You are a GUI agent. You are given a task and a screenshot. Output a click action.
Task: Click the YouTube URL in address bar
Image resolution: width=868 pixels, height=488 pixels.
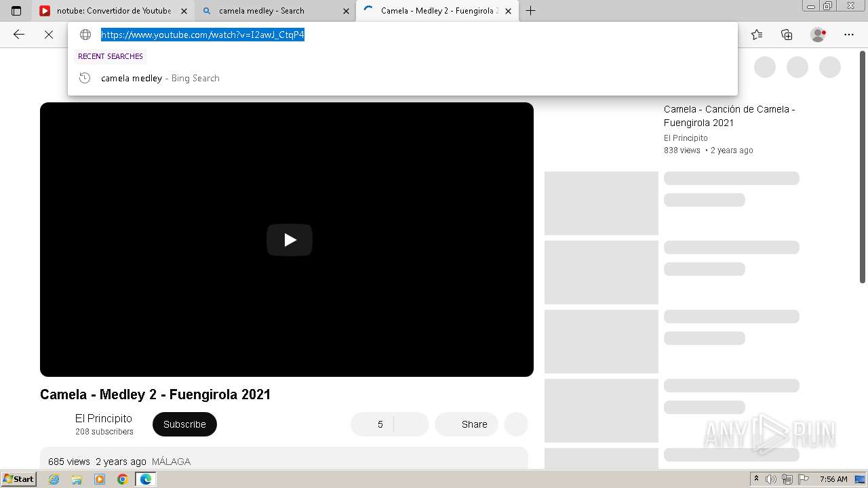[203, 35]
